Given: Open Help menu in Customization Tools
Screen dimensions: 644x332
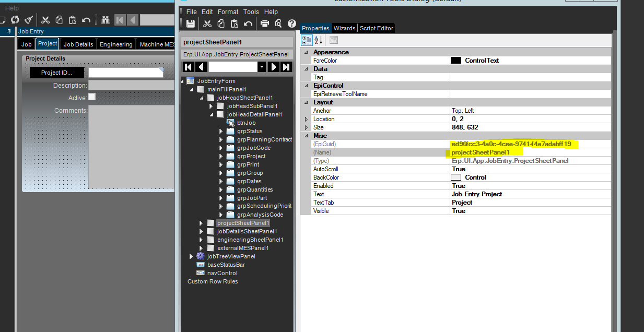Looking at the screenshot, I should 271,11.
